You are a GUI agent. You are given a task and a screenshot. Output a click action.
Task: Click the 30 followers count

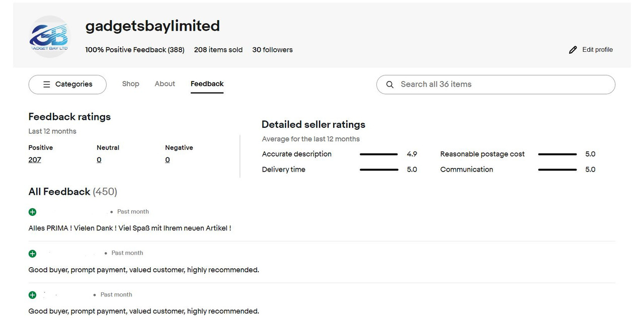click(x=272, y=50)
